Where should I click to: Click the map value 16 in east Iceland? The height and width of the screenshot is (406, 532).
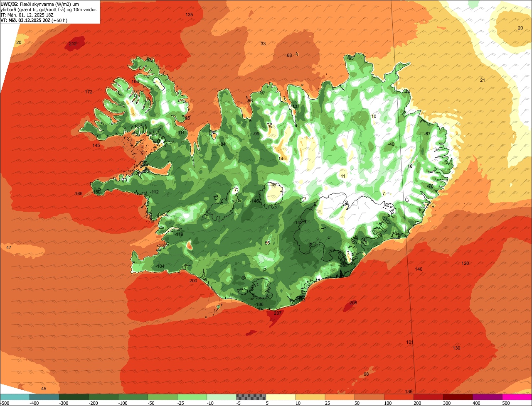[410, 166]
